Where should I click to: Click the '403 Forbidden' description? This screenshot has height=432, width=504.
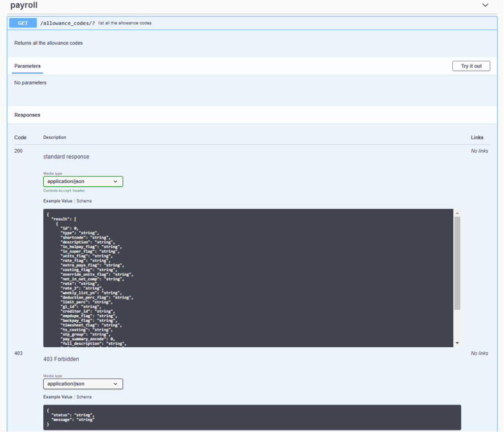[x=61, y=359]
